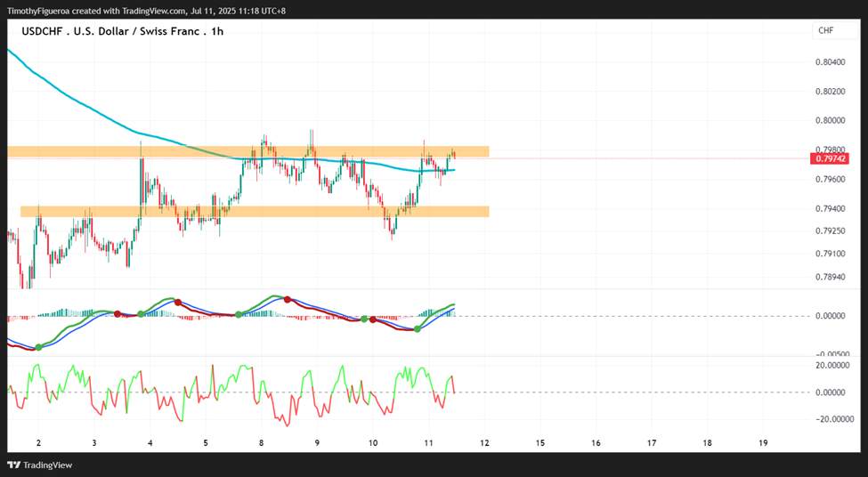Click date label 19 on time axis

point(763,443)
